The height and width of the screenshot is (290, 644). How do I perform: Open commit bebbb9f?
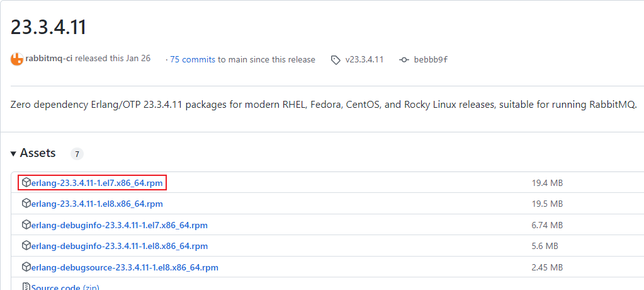point(431,60)
